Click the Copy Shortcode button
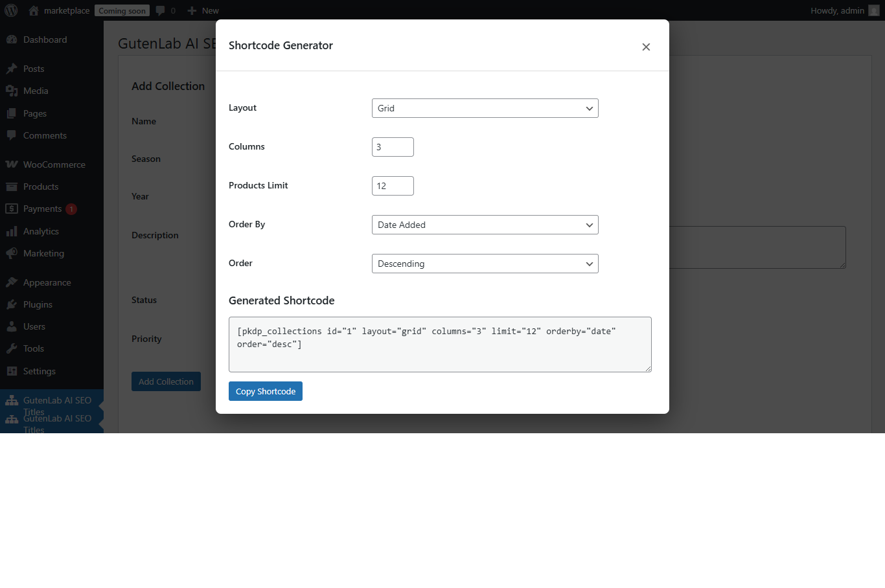This screenshot has height=588, width=885. [x=265, y=391]
